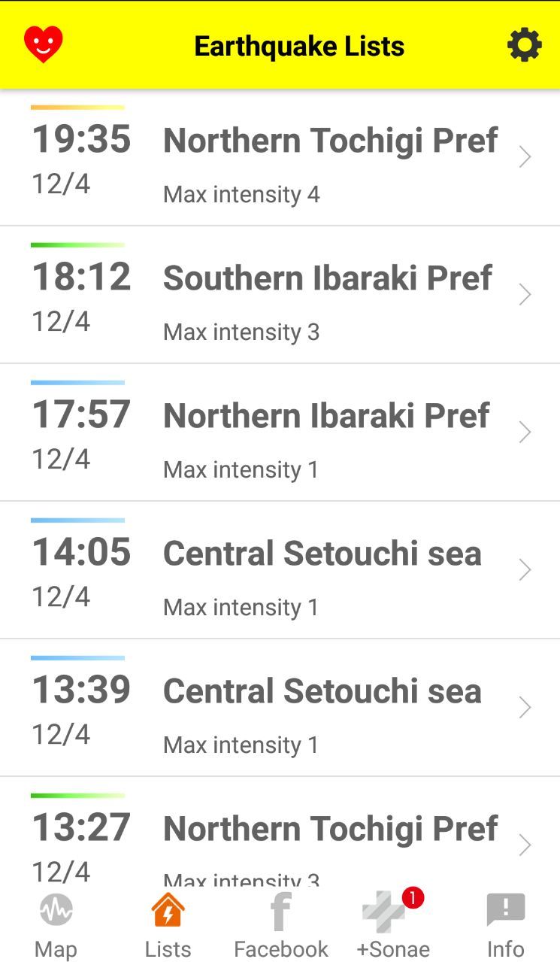Tap the Map seismograph icon
560x962 pixels.
click(56, 911)
